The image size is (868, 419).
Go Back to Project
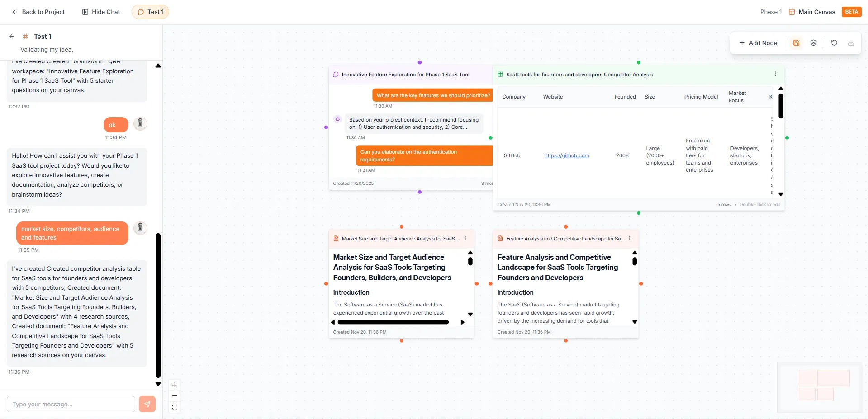click(x=38, y=12)
